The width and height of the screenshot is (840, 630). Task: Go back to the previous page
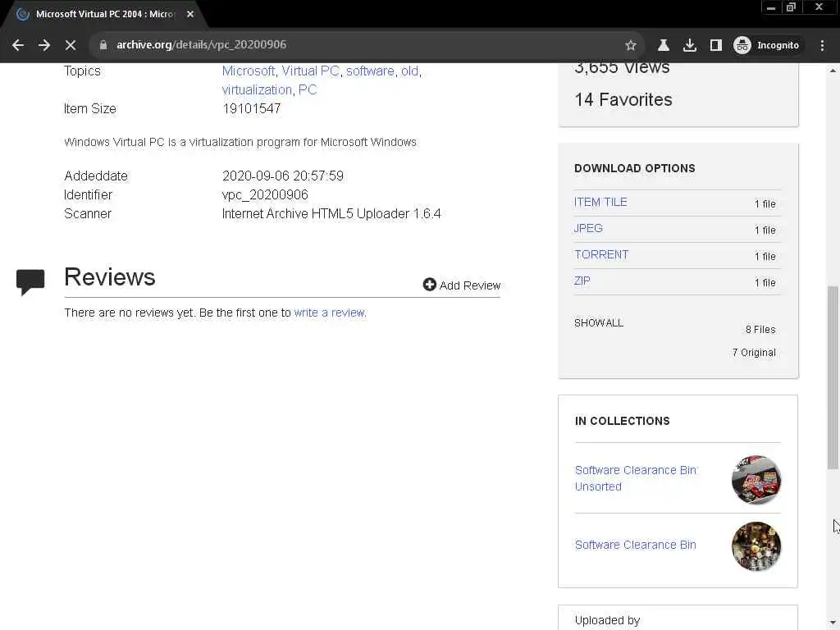coord(18,45)
